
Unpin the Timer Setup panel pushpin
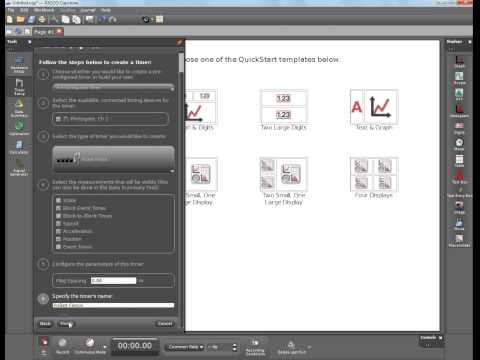coord(179,42)
